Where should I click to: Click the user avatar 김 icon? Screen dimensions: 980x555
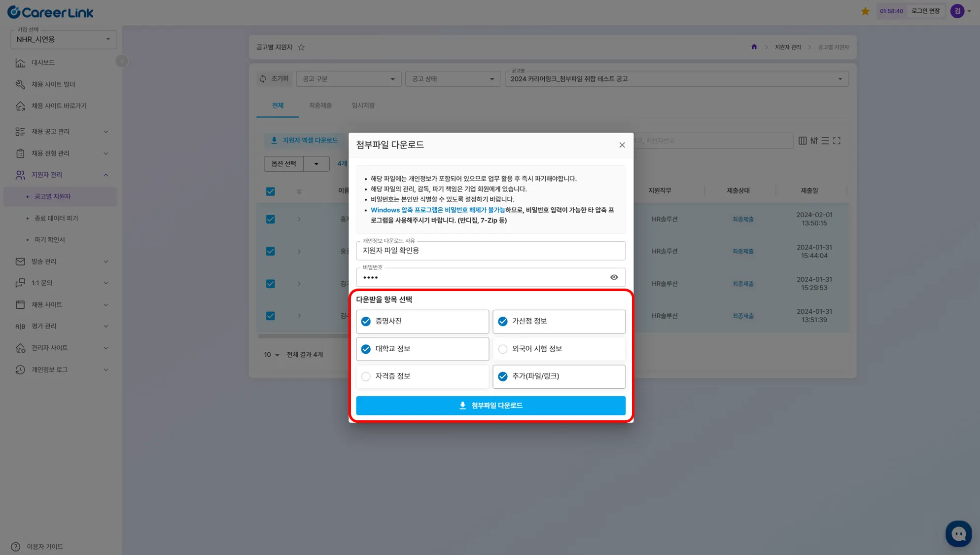(957, 11)
